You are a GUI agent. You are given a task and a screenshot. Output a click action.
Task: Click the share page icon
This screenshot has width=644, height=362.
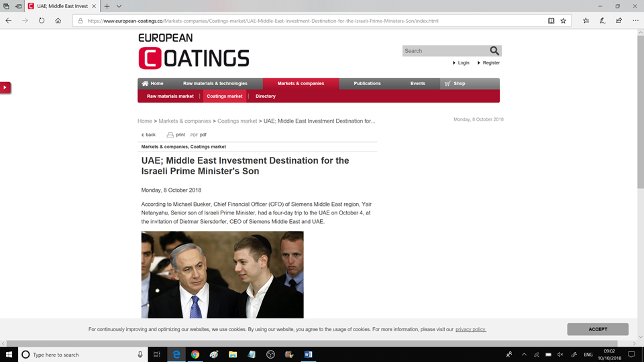coord(619,21)
